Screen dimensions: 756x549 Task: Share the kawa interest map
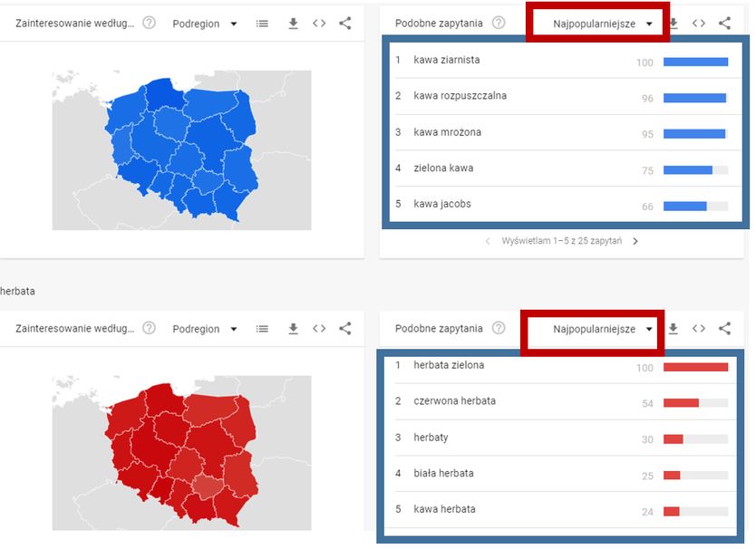(344, 23)
